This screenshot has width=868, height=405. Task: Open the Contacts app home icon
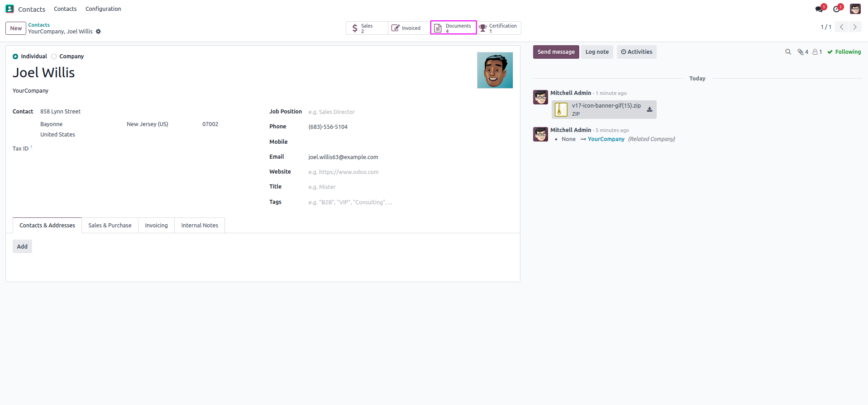[10, 9]
